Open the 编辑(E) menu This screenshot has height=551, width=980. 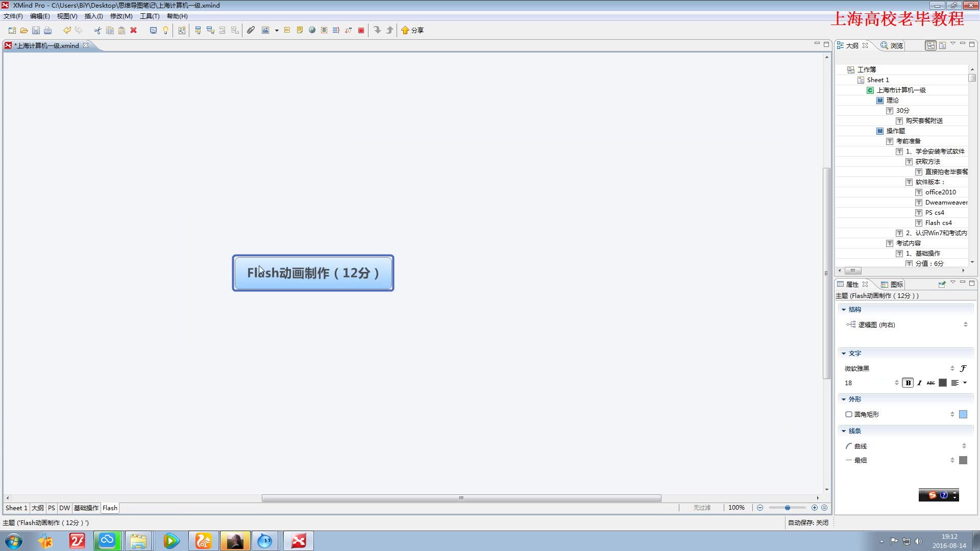(40, 16)
